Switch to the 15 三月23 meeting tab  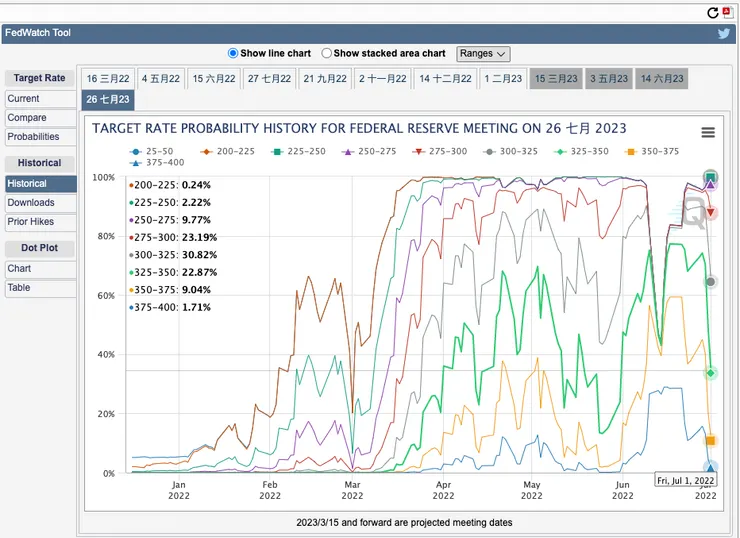point(556,79)
